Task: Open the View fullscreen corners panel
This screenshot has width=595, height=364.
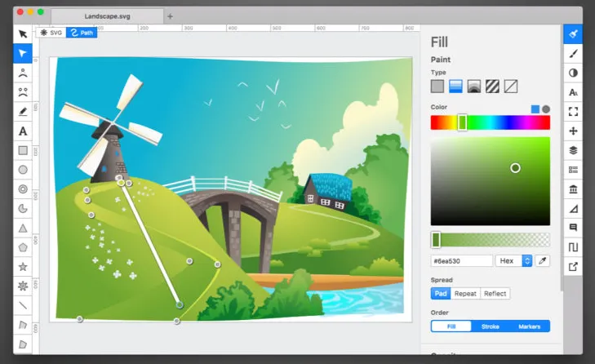Action: point(573,112)
